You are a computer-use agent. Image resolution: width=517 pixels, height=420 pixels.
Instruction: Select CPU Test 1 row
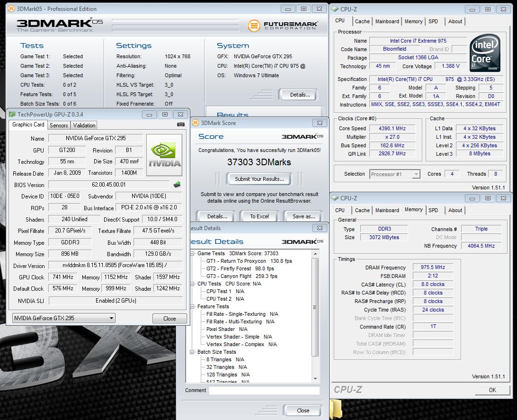225,291
